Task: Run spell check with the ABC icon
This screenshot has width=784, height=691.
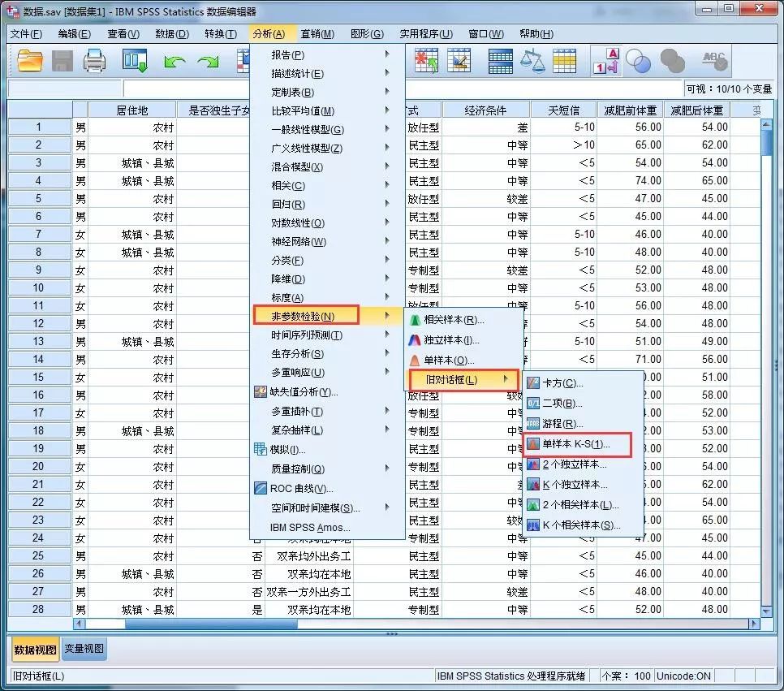Action: tap(714, 60)
